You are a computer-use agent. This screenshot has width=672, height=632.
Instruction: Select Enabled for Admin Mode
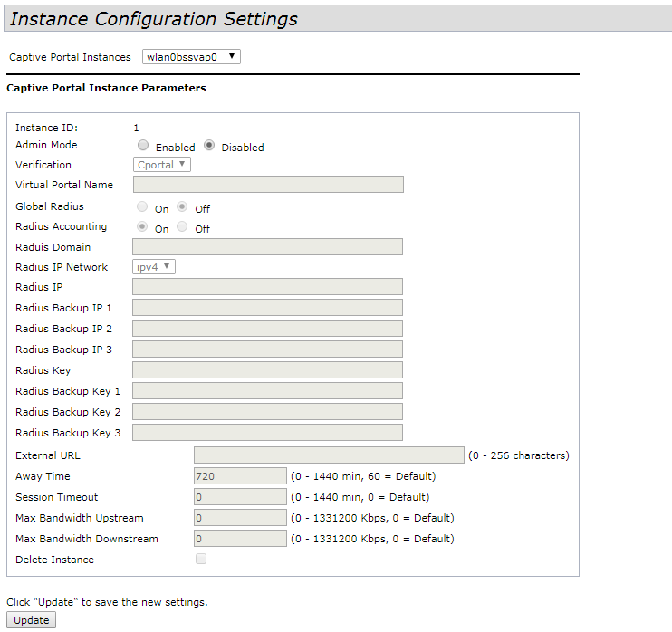pos(143,146)
